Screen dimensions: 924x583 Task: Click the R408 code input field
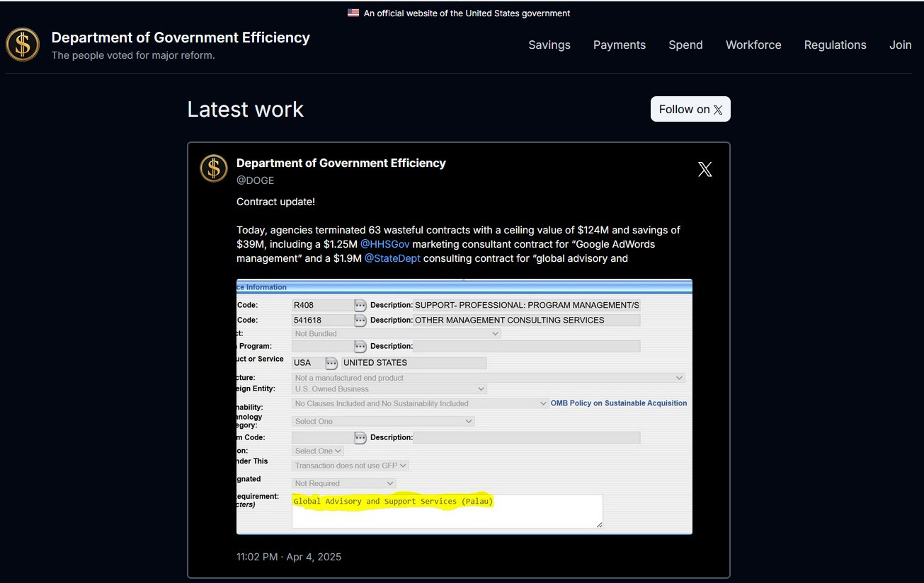(x=323, y=305)
